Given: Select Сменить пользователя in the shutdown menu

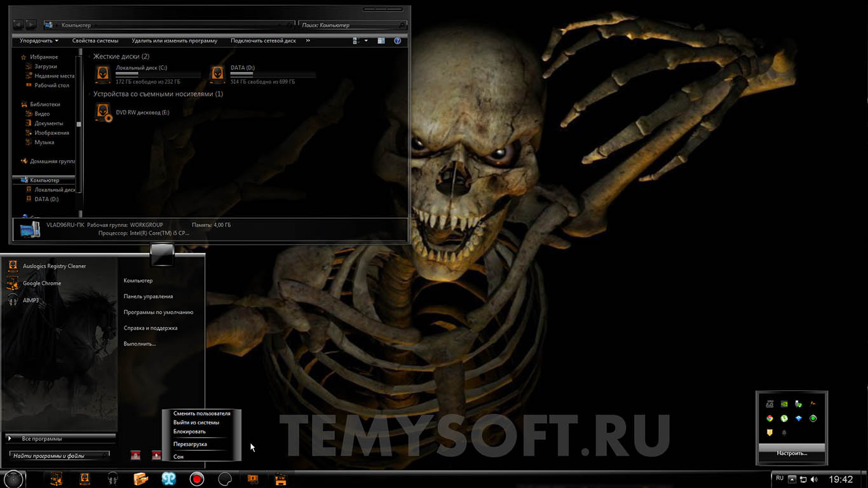Looking at the screenshot, I should click(202, 413).
